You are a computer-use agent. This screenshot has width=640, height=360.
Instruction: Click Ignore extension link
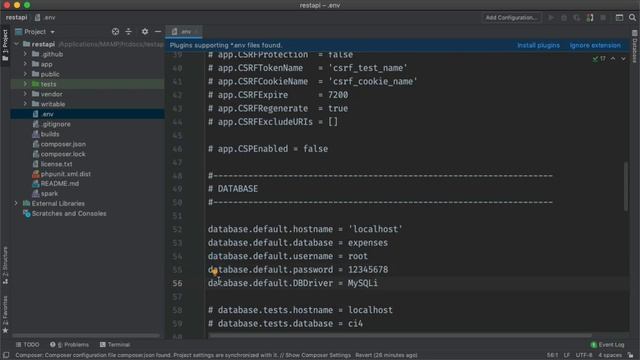pos(595,45)
